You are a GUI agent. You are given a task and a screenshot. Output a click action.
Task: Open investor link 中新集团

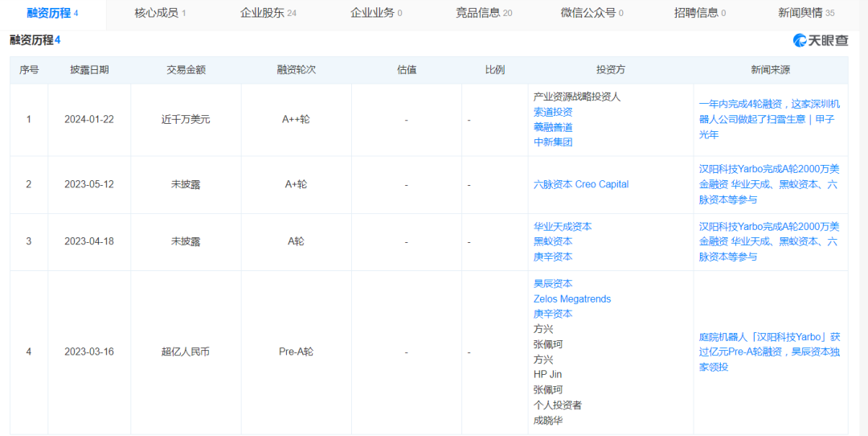point(552,142)
